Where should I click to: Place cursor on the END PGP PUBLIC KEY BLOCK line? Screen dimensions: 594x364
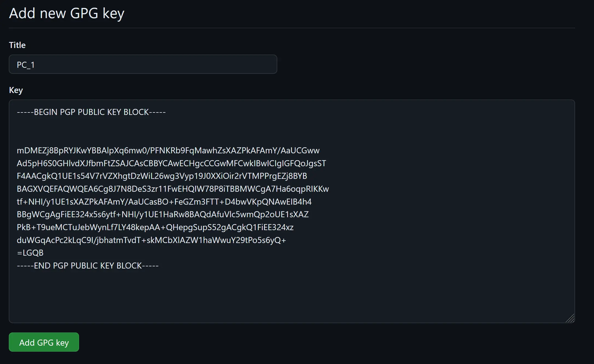click(88, 266)
